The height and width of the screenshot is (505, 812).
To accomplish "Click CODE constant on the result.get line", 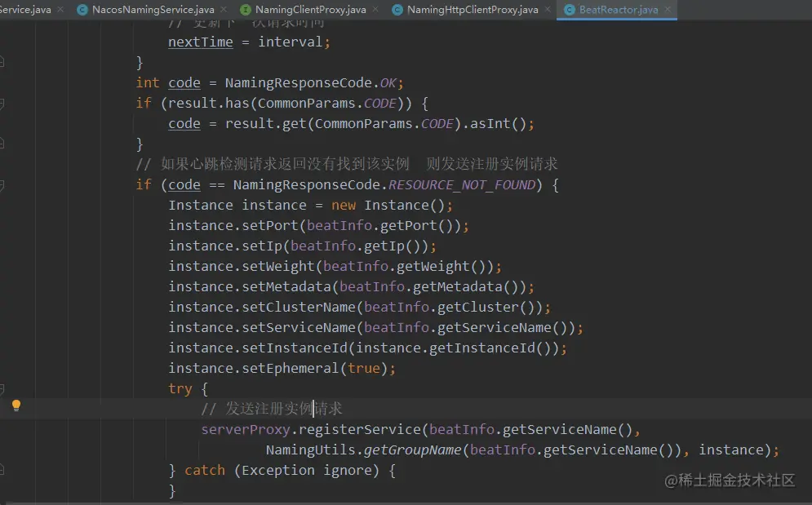I will [437, 124].
